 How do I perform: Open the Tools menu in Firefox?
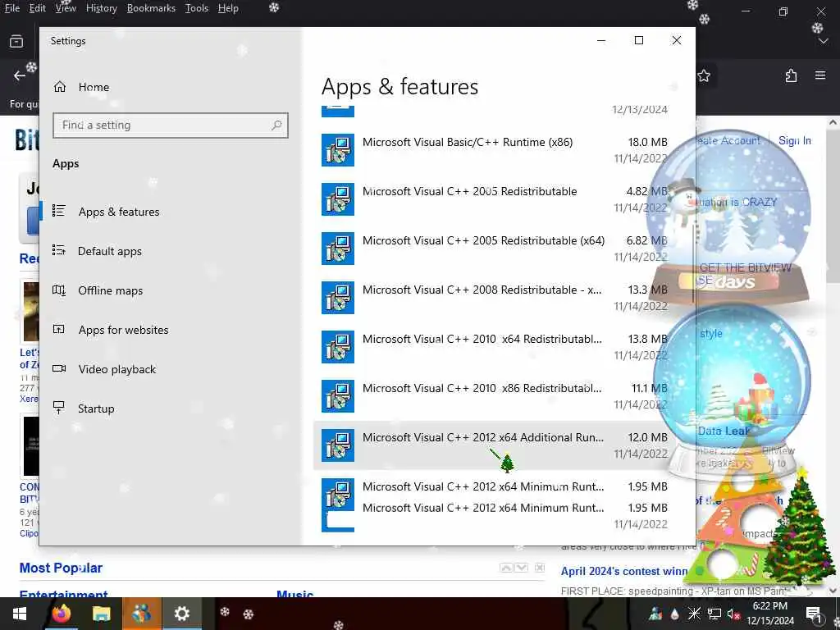point(197,8)
